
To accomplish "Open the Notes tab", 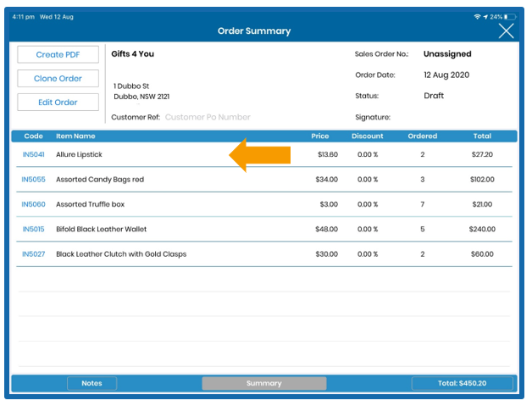I will (x=92, y=383).
